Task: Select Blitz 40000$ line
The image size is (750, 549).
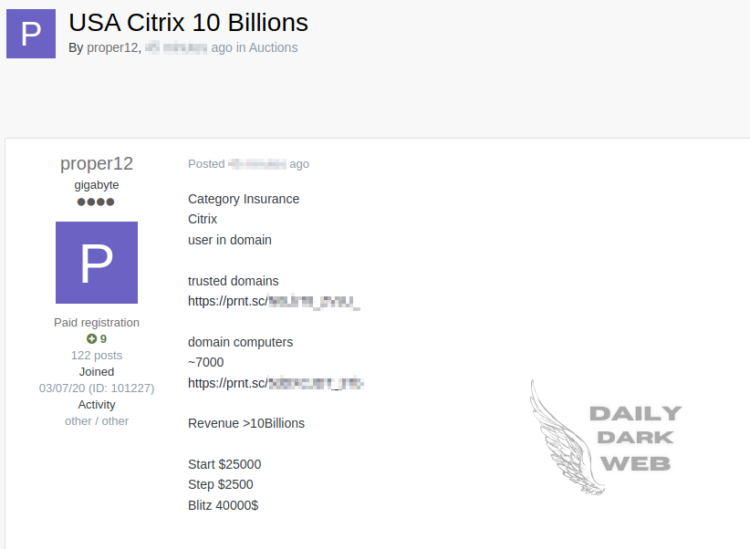Action: (223, 505)
